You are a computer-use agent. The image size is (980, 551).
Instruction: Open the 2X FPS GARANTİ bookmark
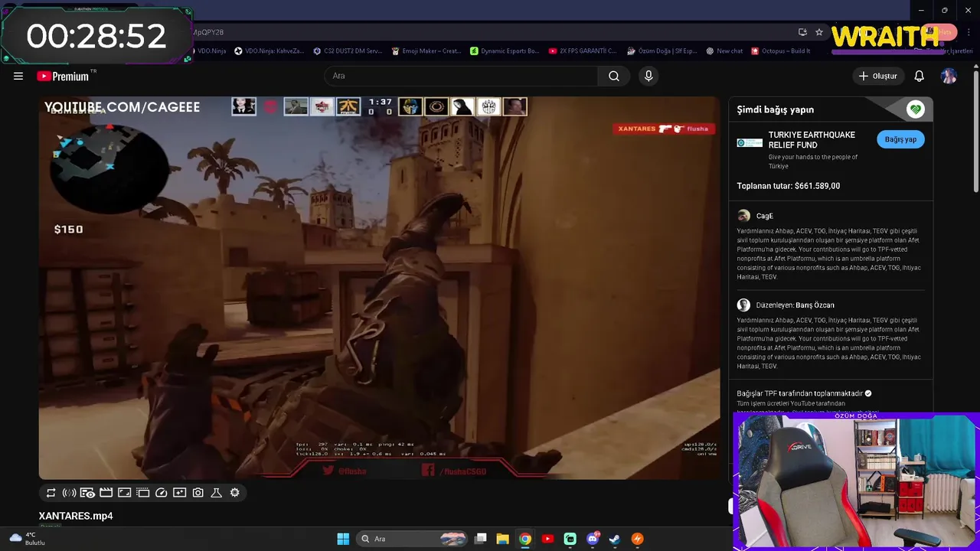click(583, 51)
